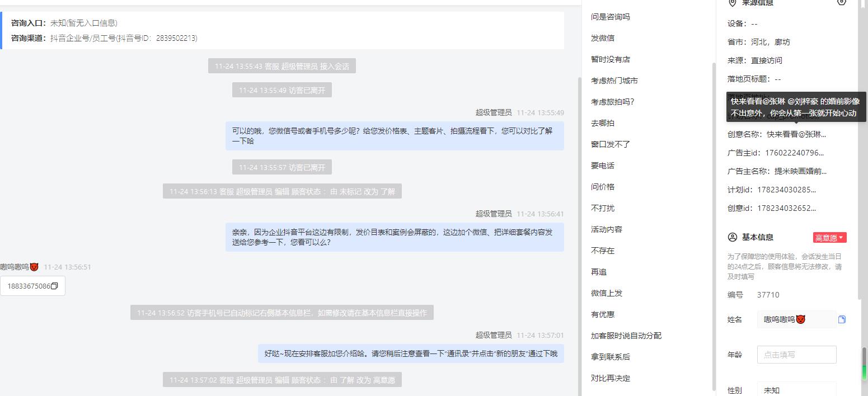The image size is (868, 396).
Task: Click the 13:56:52 访客手机号已自动标记 system note
Action: tap(282, 313)
